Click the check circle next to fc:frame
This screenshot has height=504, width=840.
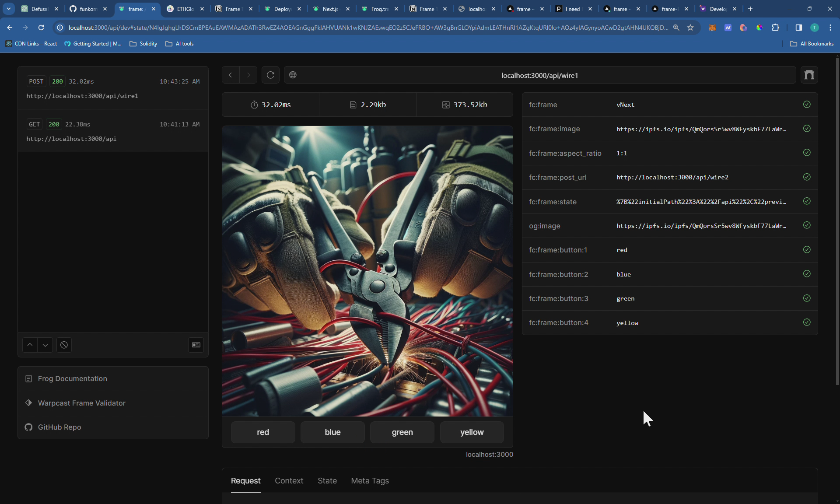coord(806,104)
